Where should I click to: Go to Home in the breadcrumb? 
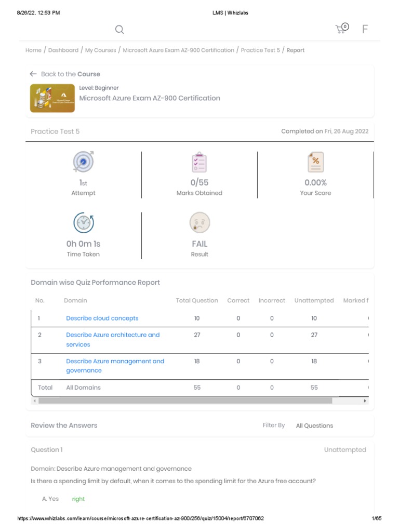click(x=33, y=50)
